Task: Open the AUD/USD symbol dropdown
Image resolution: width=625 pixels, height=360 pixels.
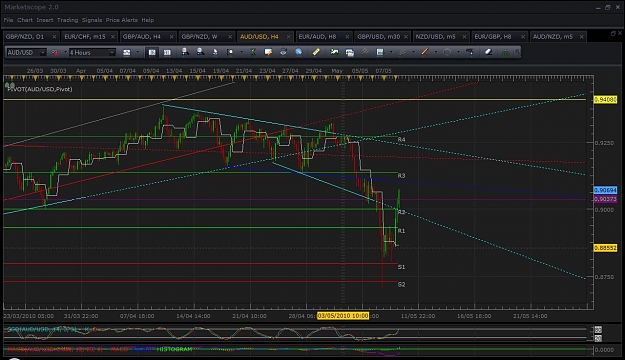Action: tap(43, 52)
